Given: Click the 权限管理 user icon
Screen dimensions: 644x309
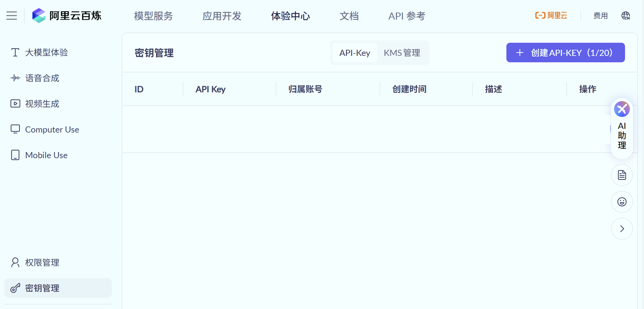Looking at the screenshot, I should tap(15, 263).
